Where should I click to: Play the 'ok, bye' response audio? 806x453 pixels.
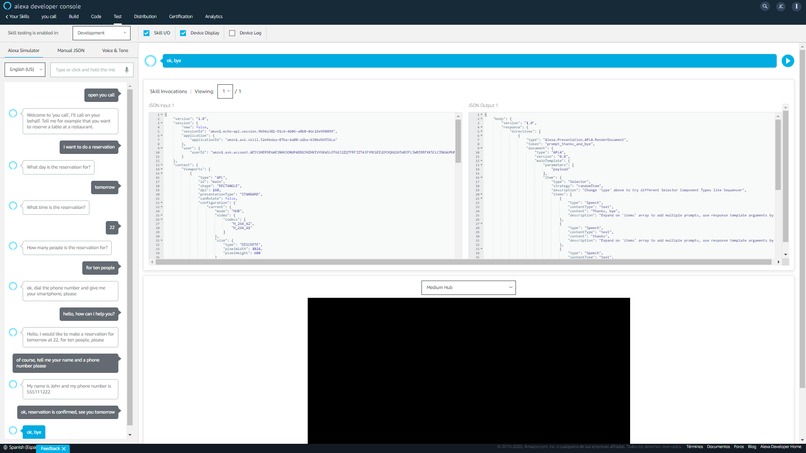pyautogui.click(x=787, y=61)
